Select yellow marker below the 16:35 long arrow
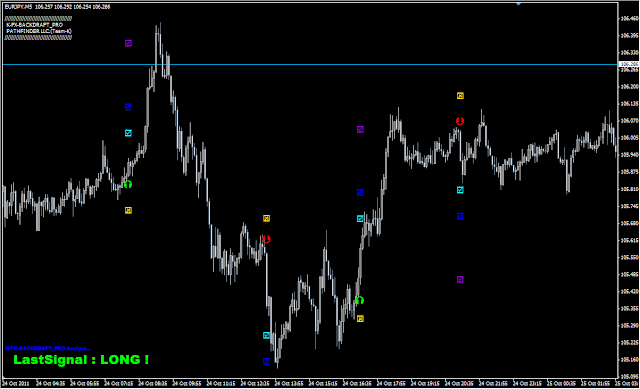The width and height of the screenshot is (640, 389). pos(360,318)
